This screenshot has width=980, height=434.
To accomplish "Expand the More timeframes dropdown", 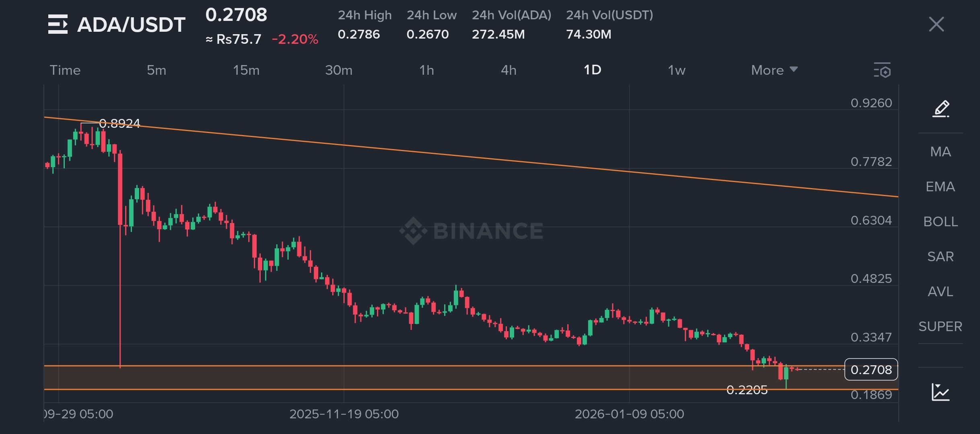I will [x=774, y=70].
